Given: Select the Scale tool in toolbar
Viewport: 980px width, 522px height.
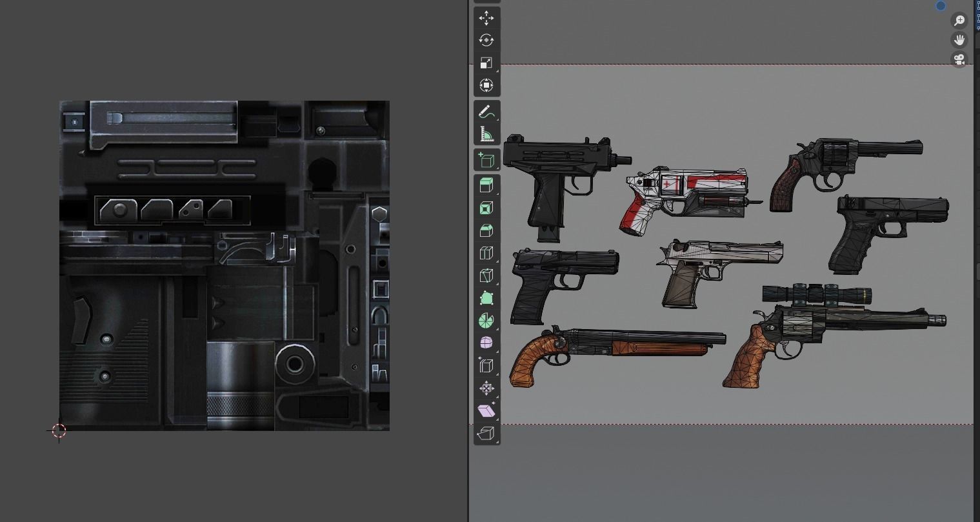Looking at the screenshot, I should click(x=486, y=63).
